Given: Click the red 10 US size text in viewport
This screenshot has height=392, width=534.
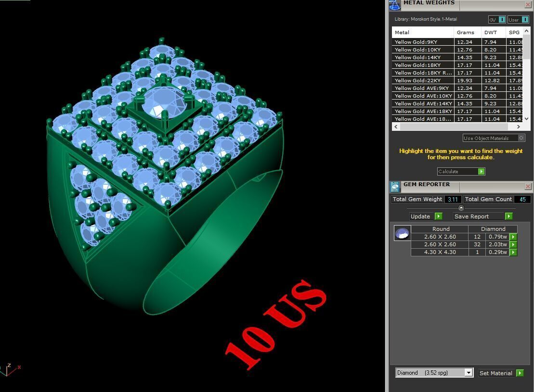Looking at the screenshot, I should tap(276, 325).
